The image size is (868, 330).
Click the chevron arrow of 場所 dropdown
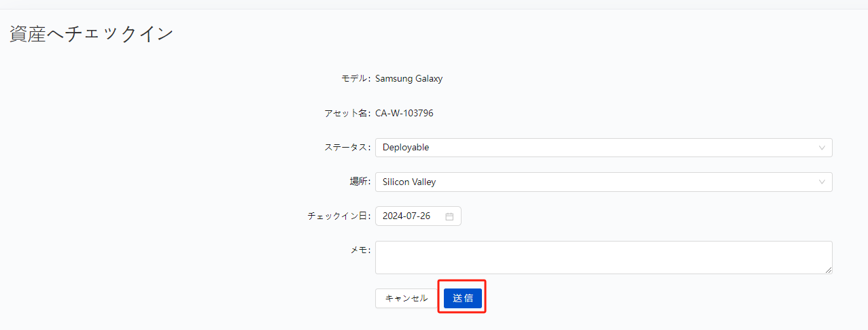tap(822, 182)
